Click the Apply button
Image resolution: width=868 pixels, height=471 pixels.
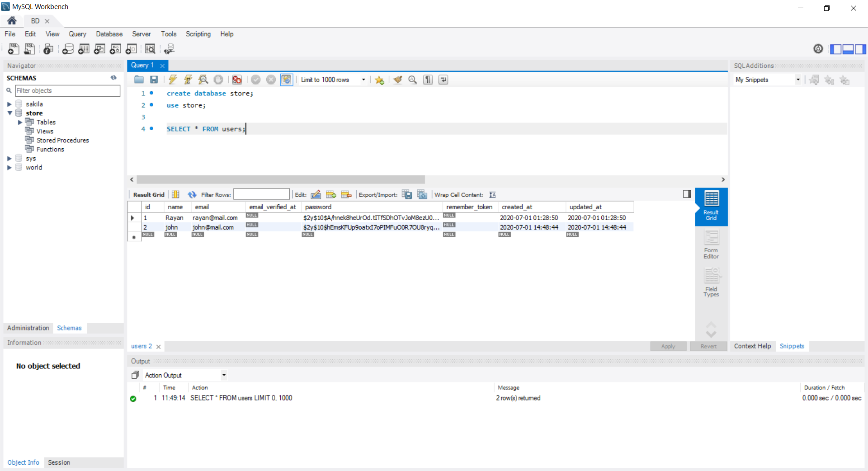tap(668, 346)
